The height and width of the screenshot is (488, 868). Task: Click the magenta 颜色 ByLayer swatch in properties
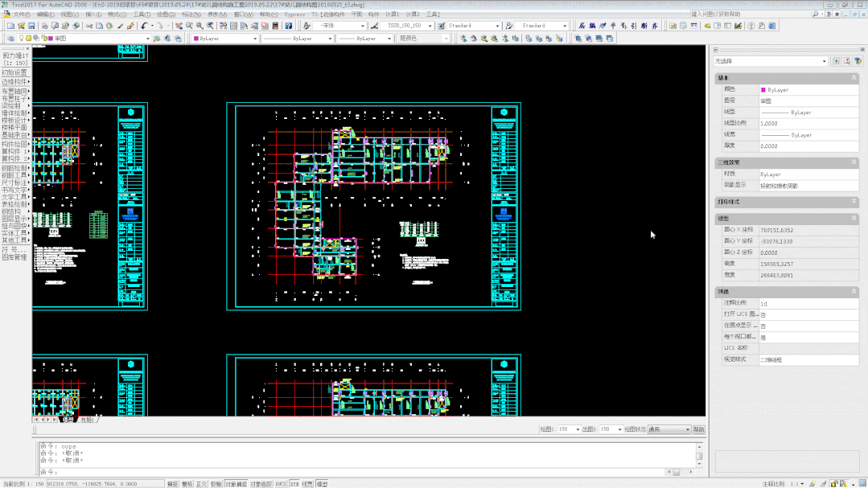[x=763, y=90]
